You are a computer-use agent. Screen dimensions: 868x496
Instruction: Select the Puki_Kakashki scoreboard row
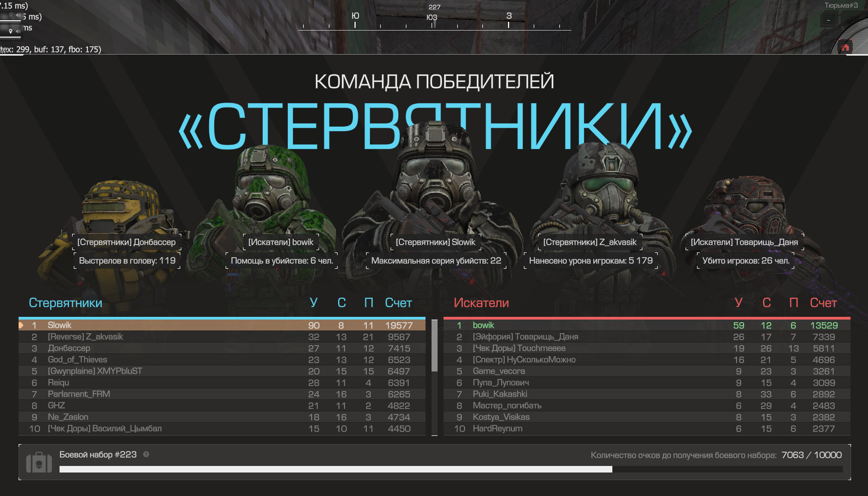647,394
